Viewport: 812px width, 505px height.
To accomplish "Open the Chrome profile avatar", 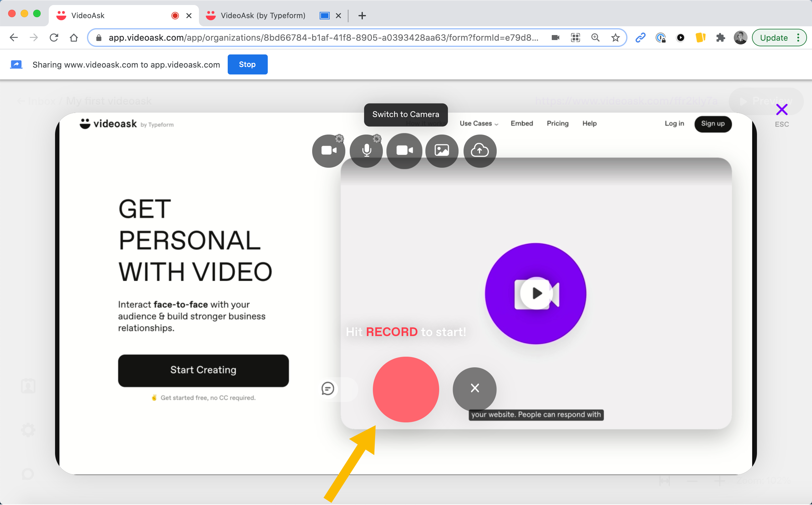I will tap(740, 38).
